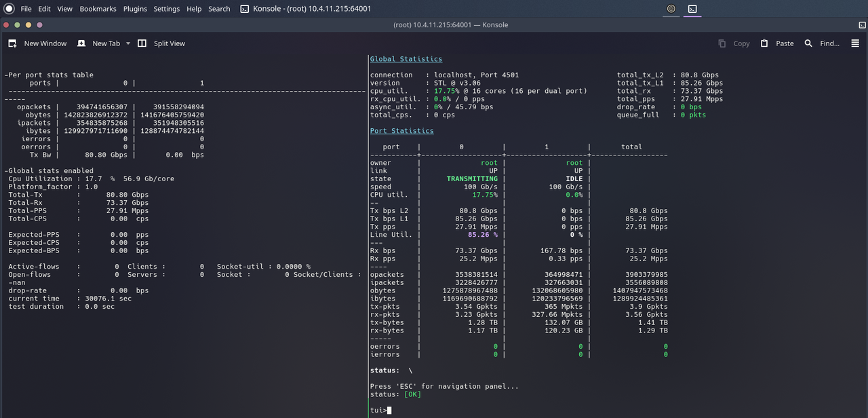Open the File menu
This screenshot has width=868, height=418.
point(26,9)
